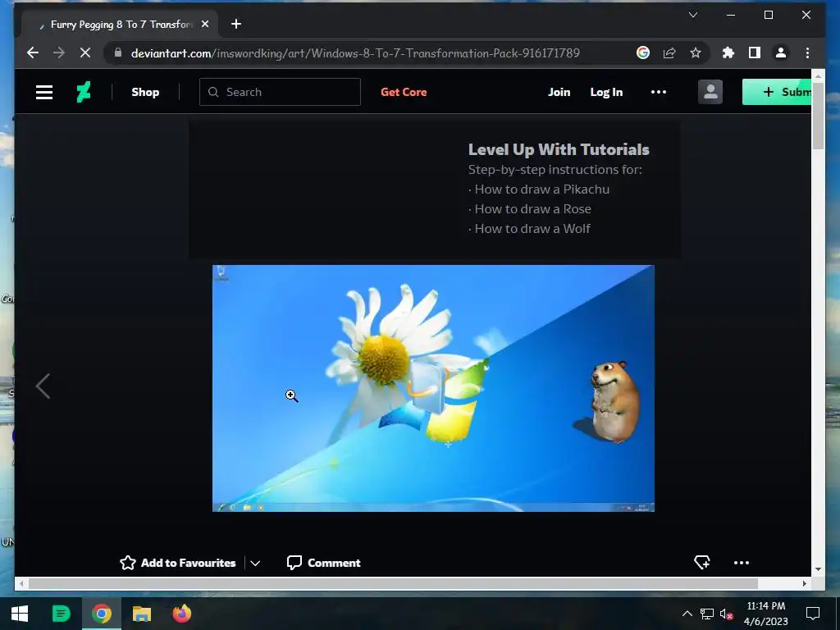Click How to draw a Rose
This screenshot has width=840, height=630.
pyautogui.click(x=532, y=209)
